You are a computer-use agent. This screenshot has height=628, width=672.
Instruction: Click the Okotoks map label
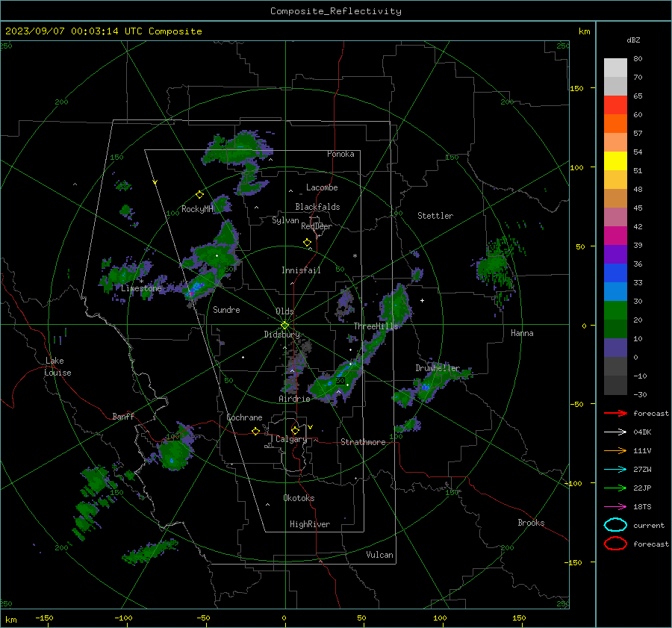pyautogui.click(x=299, y=498)
